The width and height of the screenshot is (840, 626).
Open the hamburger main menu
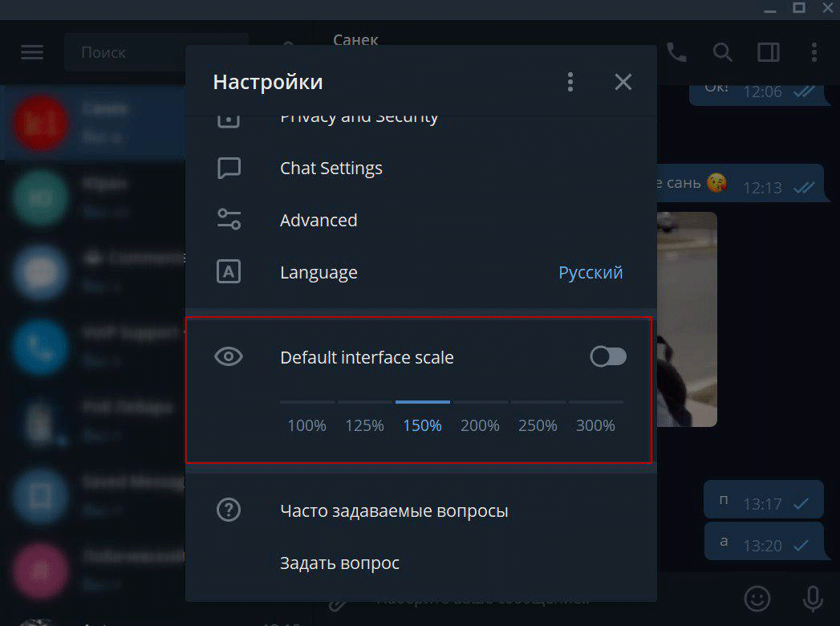point(32,52)
